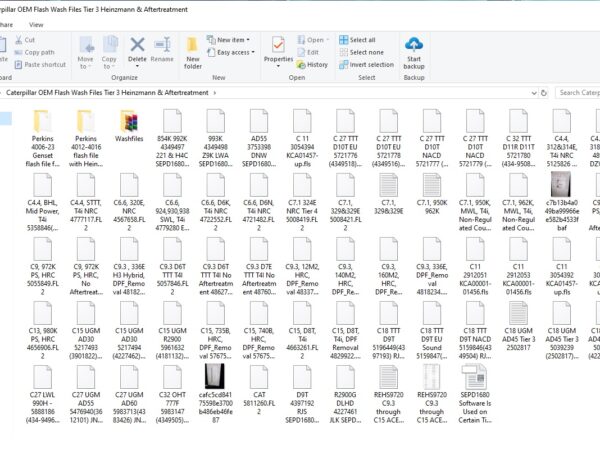Select file 854K 992K 4349497
600x450 pixels.
(x=172, y=138)
